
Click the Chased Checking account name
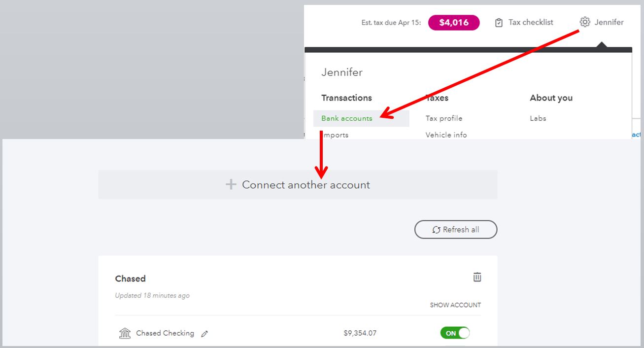pos(165,333)
